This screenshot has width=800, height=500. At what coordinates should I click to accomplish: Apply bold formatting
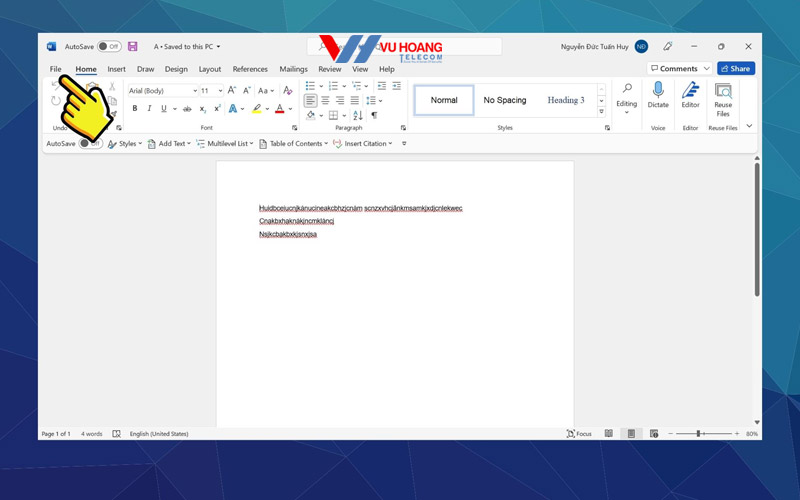click(x=135, y=109)
